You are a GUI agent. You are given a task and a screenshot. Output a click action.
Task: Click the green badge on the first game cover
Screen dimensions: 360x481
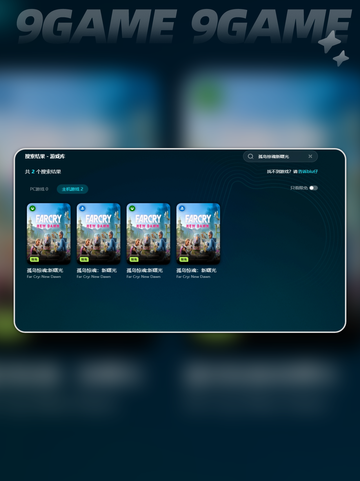point(34,259)
